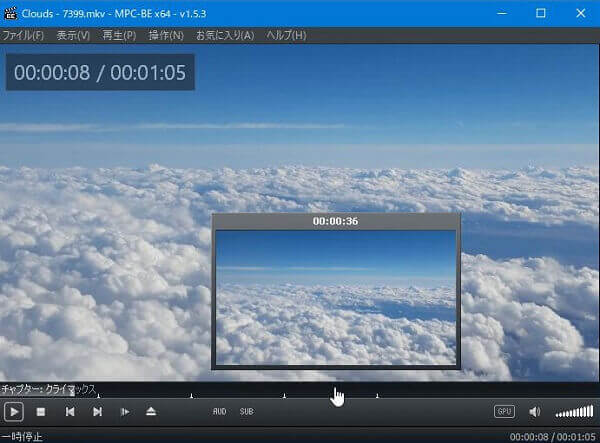Open the お気に入り(A) menu
The height and width of the screenshot is (443, 600).
click(225, 36)
